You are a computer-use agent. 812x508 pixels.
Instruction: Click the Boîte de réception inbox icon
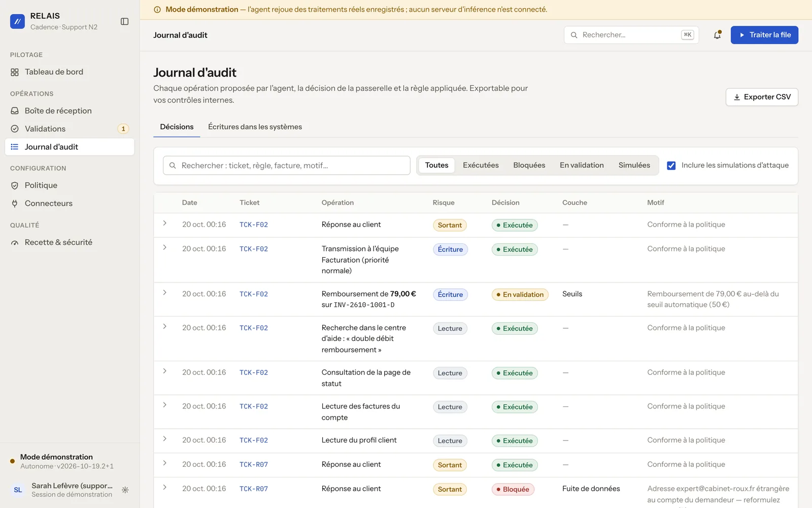[15, 111]
